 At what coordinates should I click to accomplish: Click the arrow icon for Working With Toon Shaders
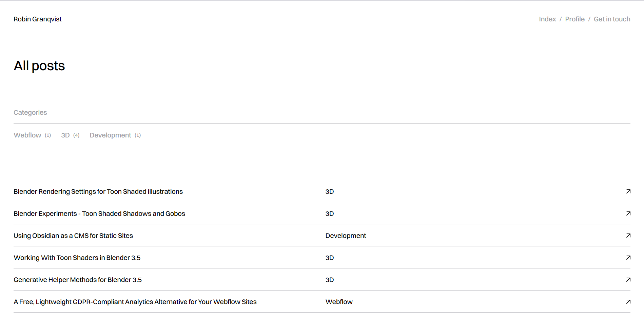point(628,258)
